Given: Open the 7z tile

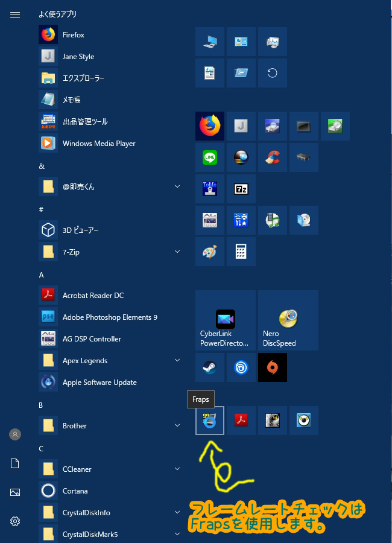Looking at the screenshot, I should click(x=241, y=189).
